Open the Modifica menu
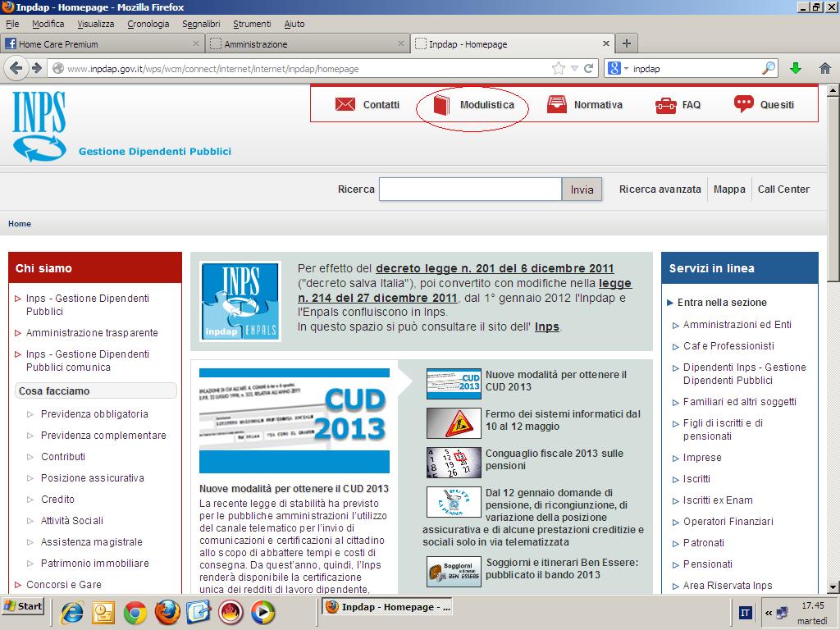This screenshot has width=840, height=630. 48,24
